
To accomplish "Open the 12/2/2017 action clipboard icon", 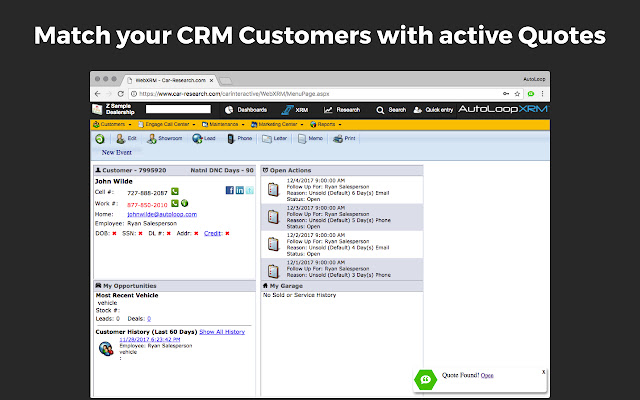I will [273, 244].
